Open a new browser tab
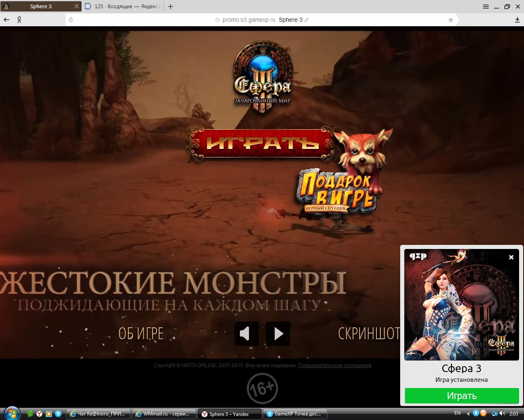 click(171, 7)
